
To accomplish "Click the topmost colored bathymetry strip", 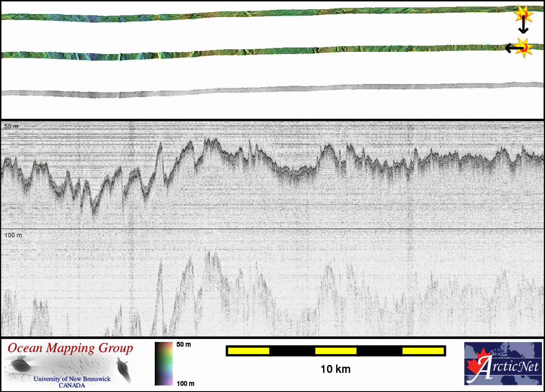I will click(x=262, y=14).
